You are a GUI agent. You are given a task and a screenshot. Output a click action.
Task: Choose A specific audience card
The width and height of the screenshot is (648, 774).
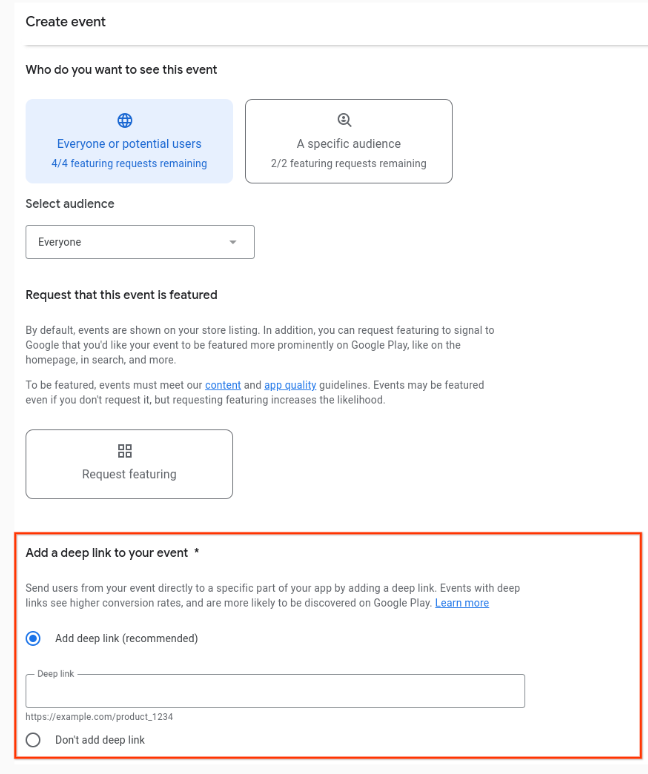[x=349, y=141]
